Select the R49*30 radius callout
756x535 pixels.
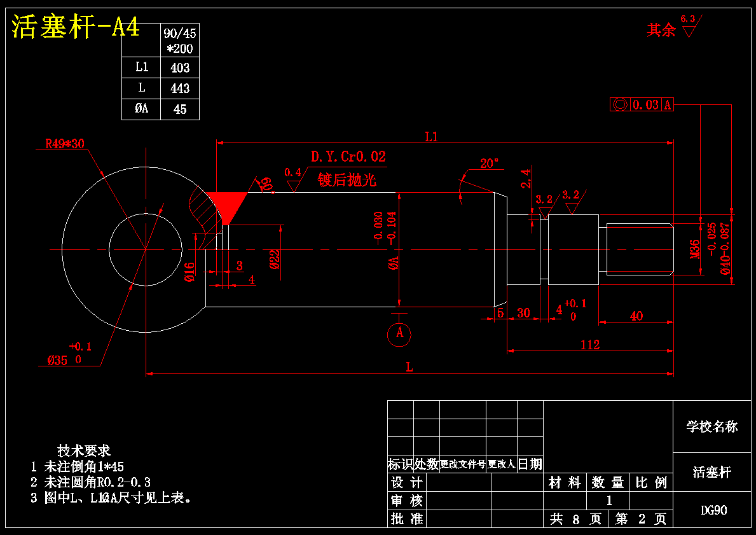pos(65,144)
